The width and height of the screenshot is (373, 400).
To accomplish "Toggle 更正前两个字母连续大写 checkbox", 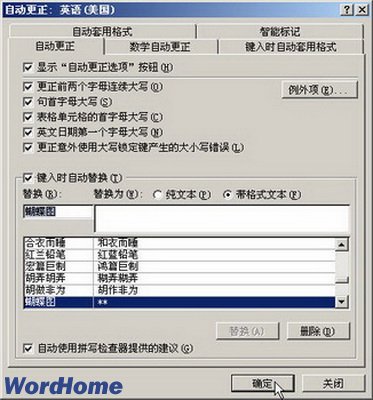I will [x=27, y=87].
